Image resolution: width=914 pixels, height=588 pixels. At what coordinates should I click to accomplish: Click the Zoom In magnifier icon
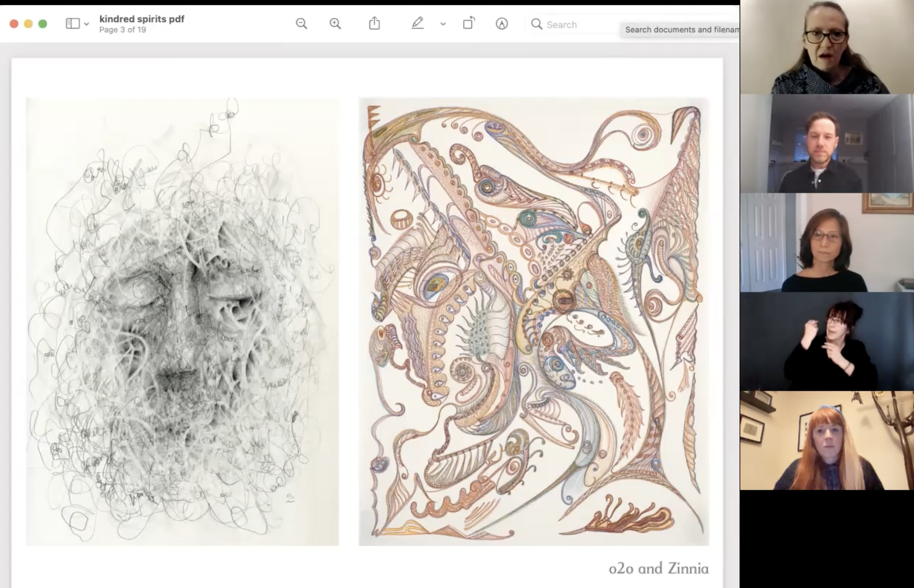tap(335, 24)
